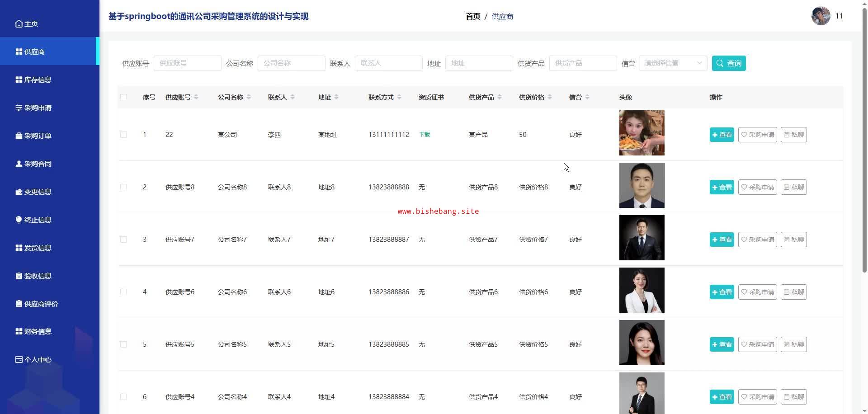Click the person icon beside 采购合同
The width and height of the screenshot is (868, 414).
[19, 164]
